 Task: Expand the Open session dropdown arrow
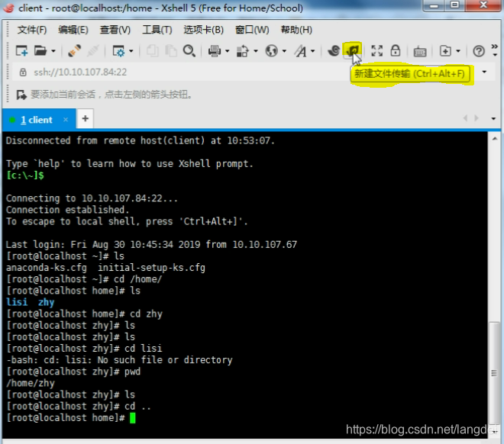click(x=53, y=51)
